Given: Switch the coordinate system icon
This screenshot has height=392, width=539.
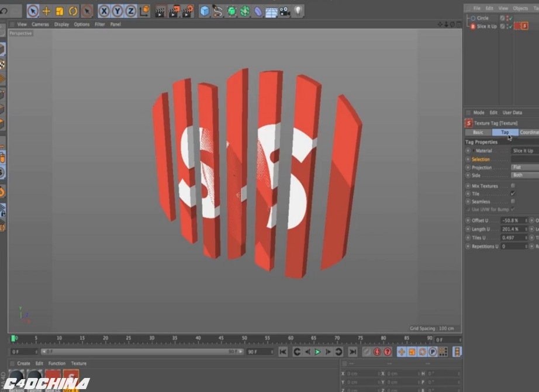Looking at the screenshot, I should point(145,11).
